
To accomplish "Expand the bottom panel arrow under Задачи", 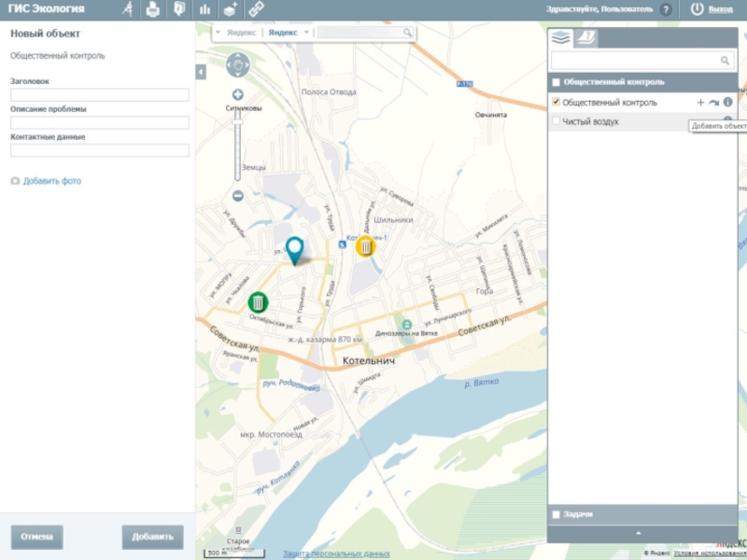I will coord(639,533).
